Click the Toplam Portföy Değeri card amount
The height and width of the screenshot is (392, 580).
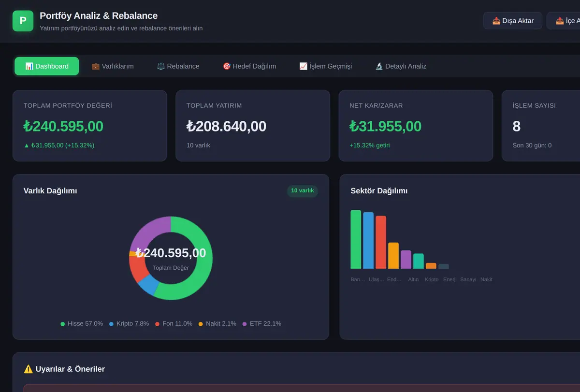[x=63, y=126]
